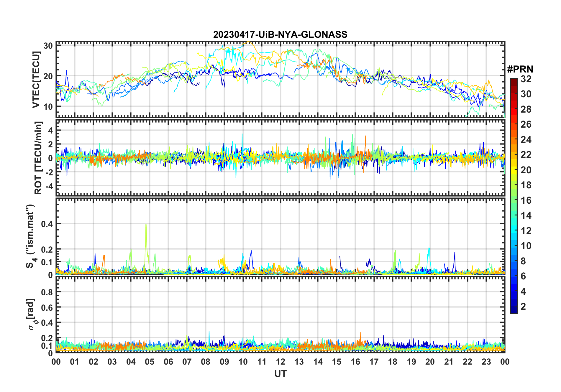Click UT axis hour tick "21"
Viewport: 561px width, 392px height.
pyautogui.click(x=449, y=362)
